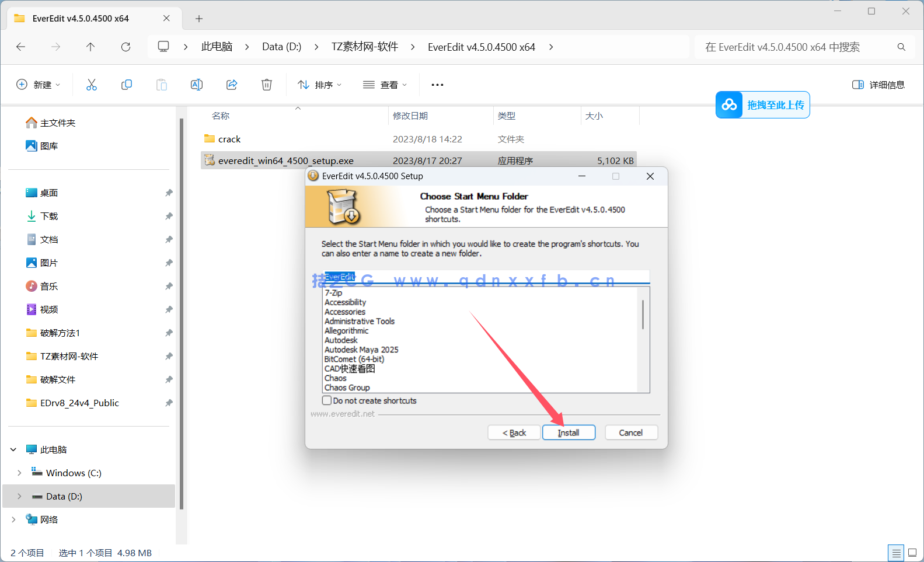924x562 pixels.
Task: Click the Explorer forward arrow
Action: point(55,47)
